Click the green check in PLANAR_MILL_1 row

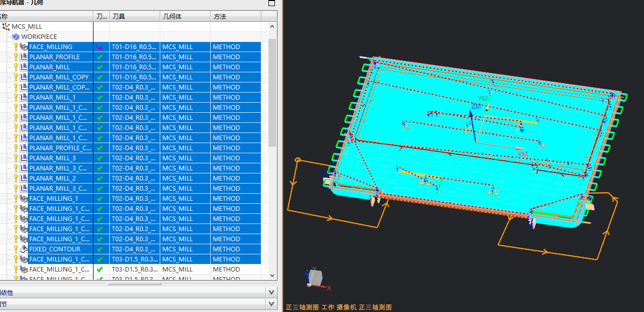pyautogui.click(x=100, y=98)
